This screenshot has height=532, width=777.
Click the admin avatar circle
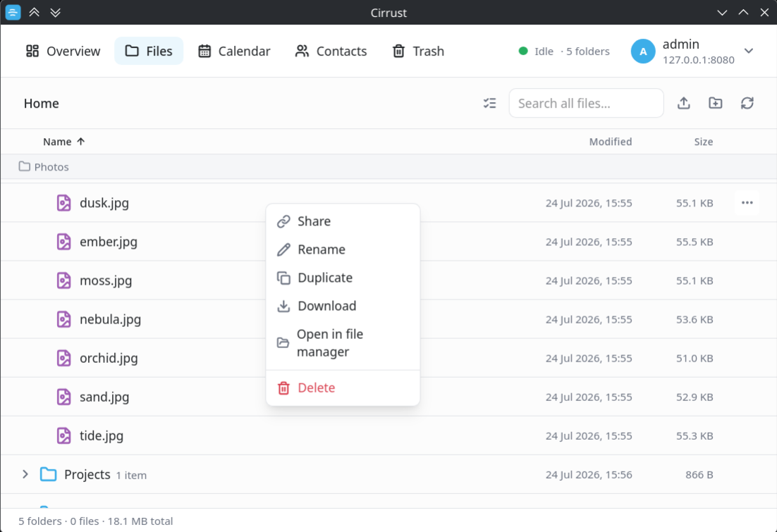click(643, 51)
